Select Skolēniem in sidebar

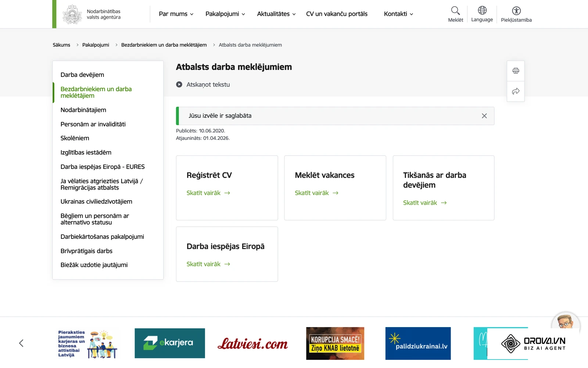(75, 138)
